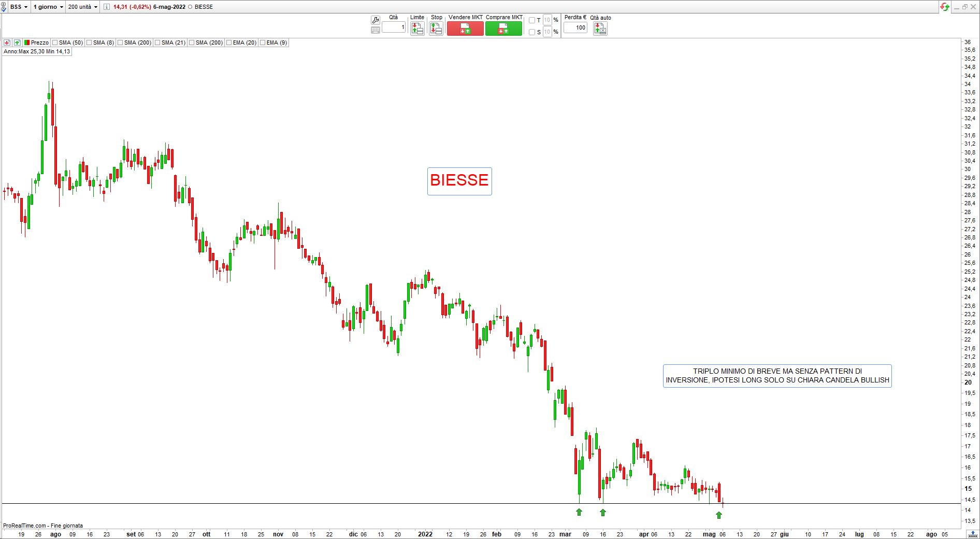Image resolution: width=980 pixels, height=539 pixels.
Task: Click the Qtà auto calculation icon
Action: point(600,29)
